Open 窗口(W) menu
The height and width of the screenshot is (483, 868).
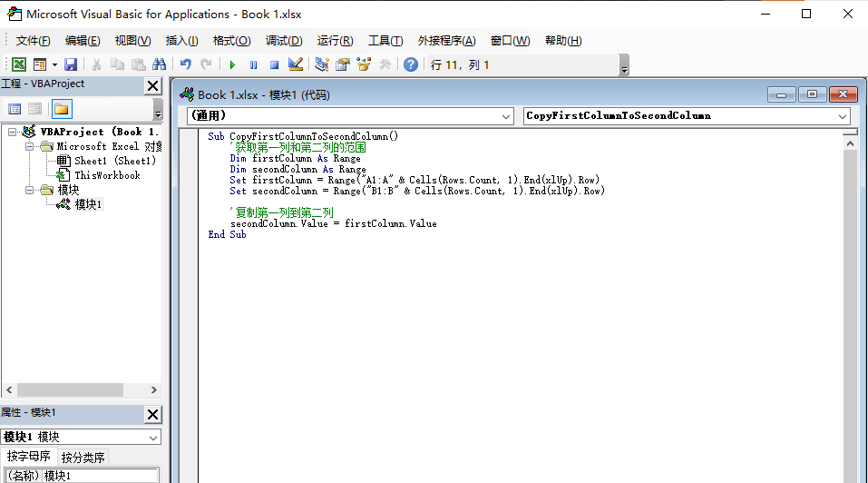(x=510, y=41)
